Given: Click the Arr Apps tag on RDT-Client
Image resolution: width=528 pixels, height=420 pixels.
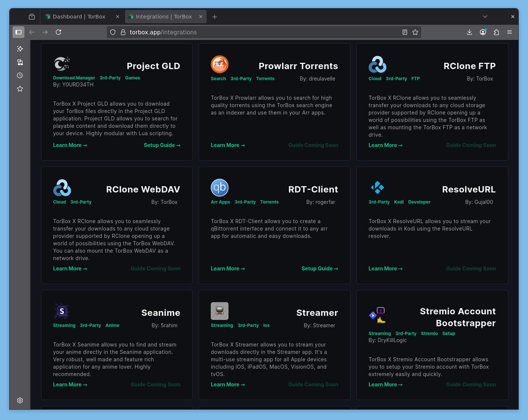Looking at the screenshot, I should pos(220,202).
